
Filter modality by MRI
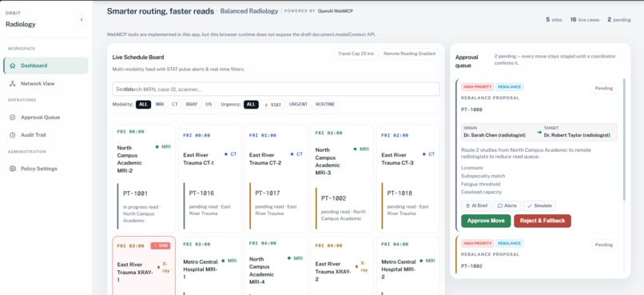(x=160, y=105)
